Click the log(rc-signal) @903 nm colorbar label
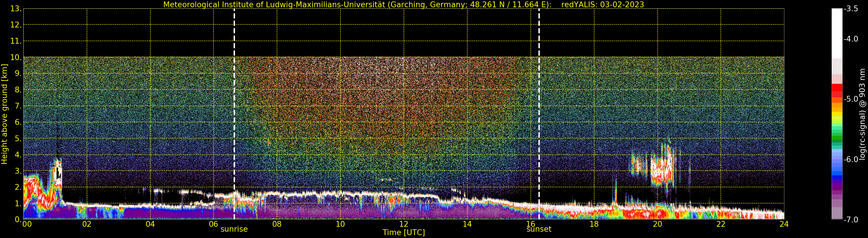This screenshot has width=868, height=238. [x=863, y=114]
